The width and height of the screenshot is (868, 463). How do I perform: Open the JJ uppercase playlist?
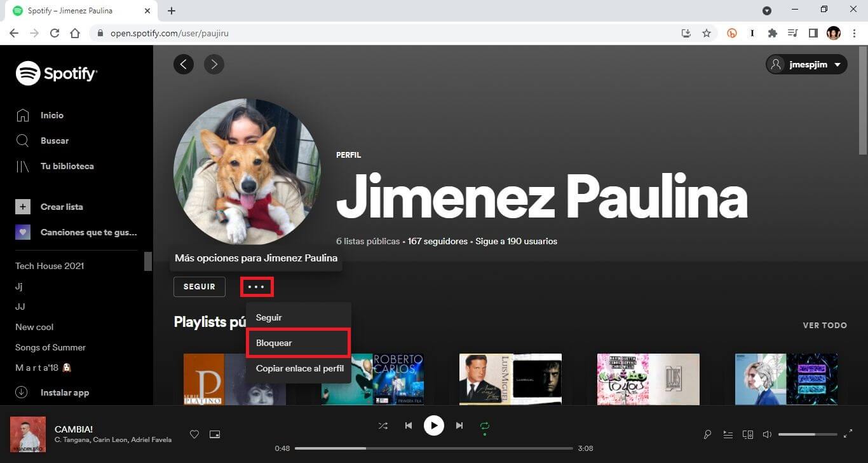pyautogui.click(x=20, y=307)
